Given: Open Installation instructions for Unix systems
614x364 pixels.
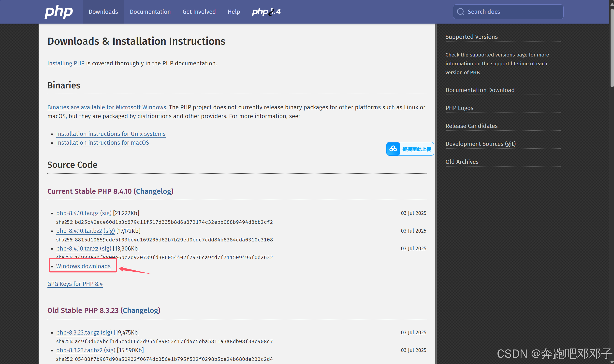Looking at the screenshot, I should click(111, 134).
